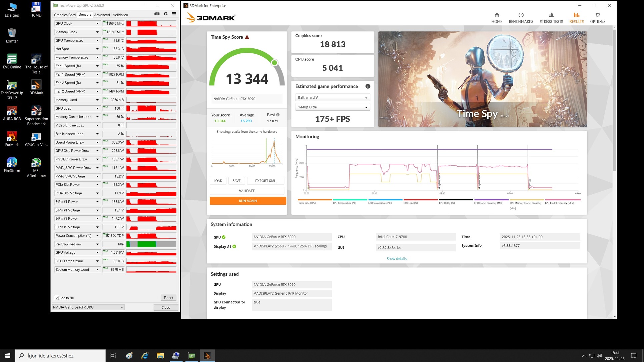Click the GPU-Z screenshot camera icon
644x362 pixels.
157,14
